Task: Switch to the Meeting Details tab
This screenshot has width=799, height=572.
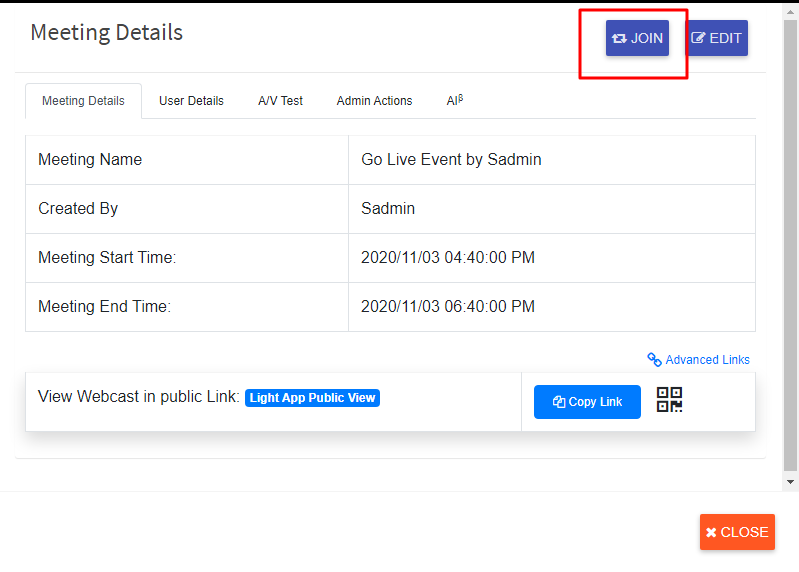Action: (84, 101)
